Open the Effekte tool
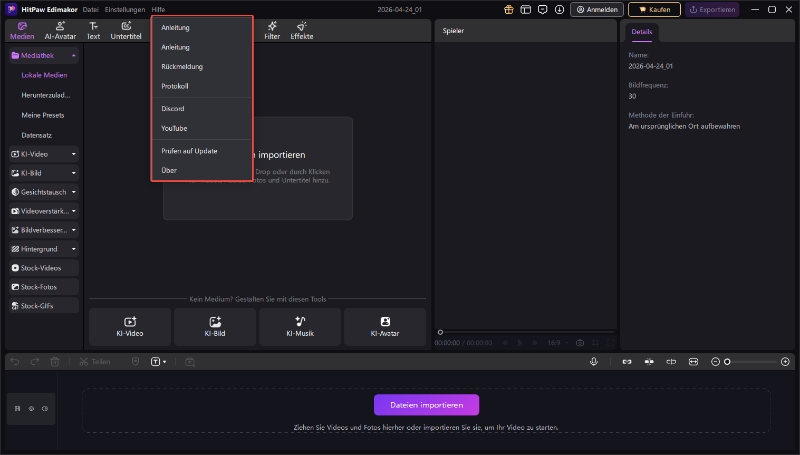 (302, 31)
